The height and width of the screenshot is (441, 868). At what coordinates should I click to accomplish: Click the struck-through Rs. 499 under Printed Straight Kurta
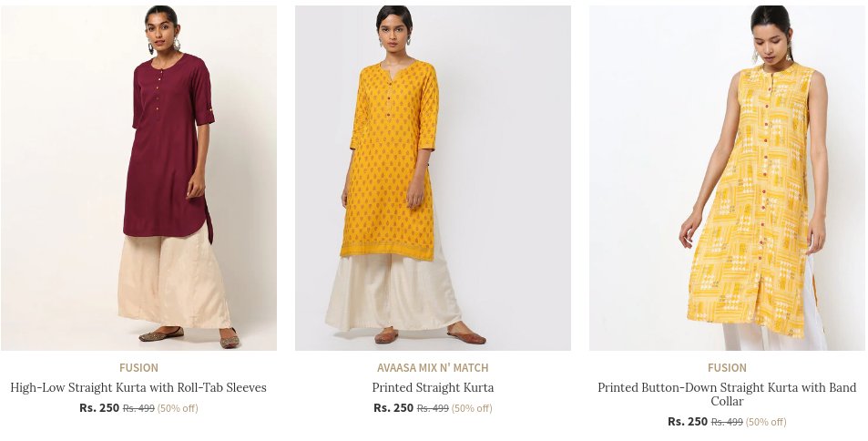(x=433, y=408)
